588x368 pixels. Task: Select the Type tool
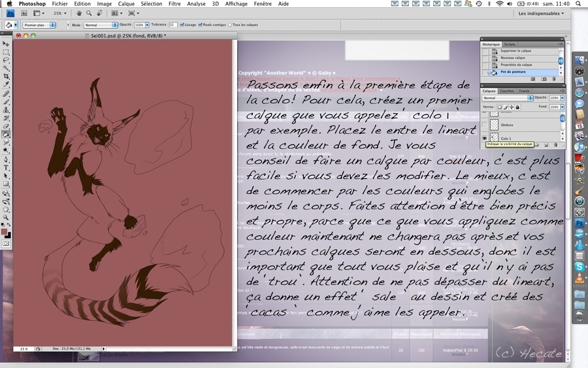(6, 168)
